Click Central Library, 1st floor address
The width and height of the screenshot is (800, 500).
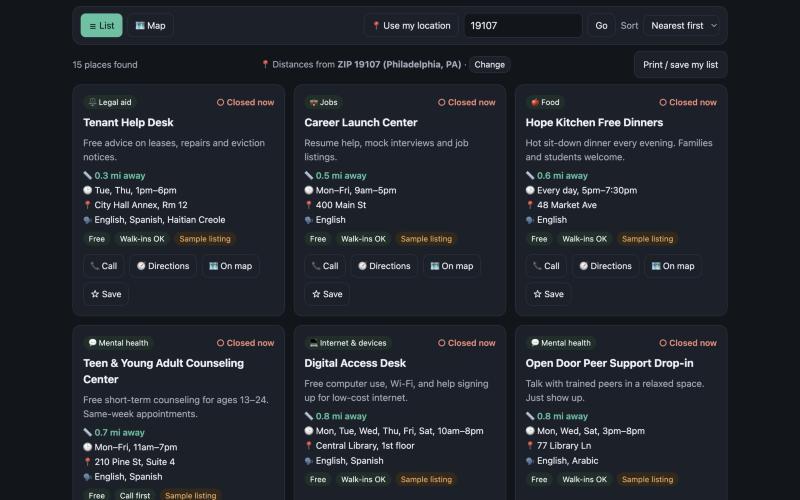tap(365, 446)
